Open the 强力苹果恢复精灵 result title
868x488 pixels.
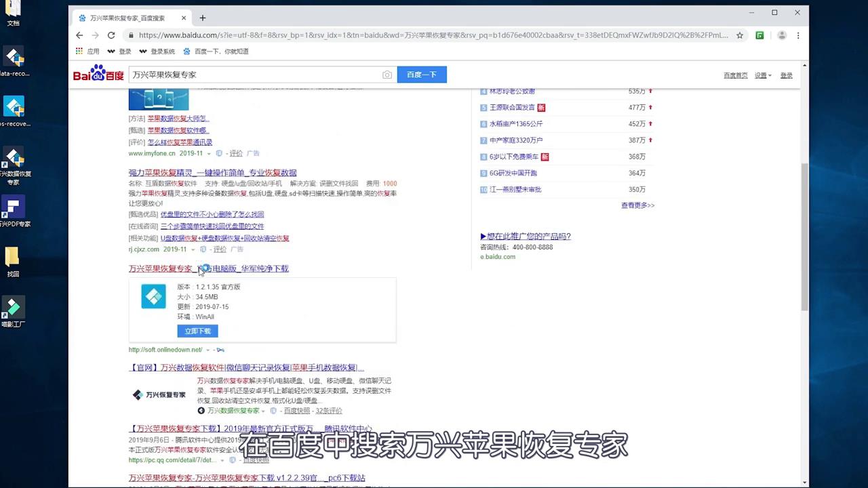[212, 173]
